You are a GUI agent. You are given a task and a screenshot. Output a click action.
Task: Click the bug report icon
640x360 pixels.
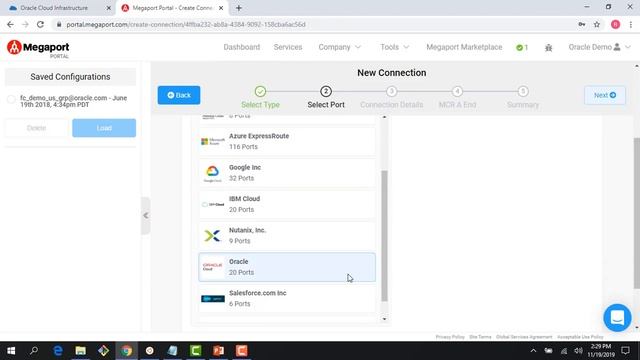[x=549, y=48]
